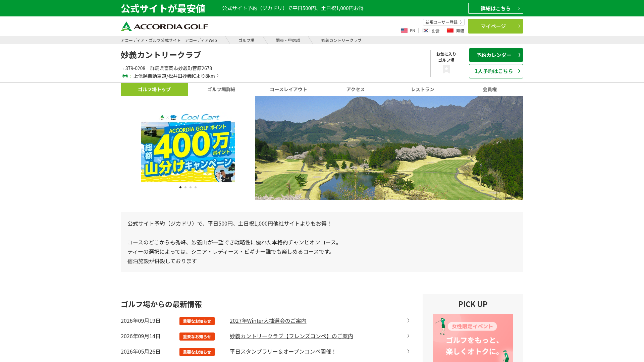The image size is (644, 362).
Task: Click chevron on the 2026年09月19日 news row
Action: point(408,320)
